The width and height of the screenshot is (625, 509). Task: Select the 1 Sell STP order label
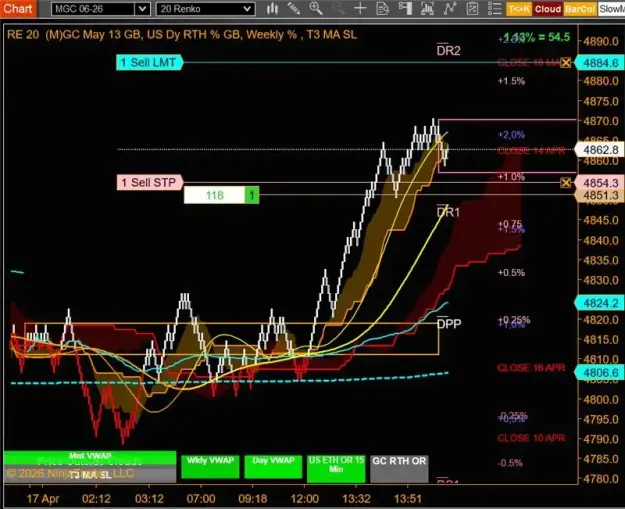pyautogui.click(x=149, y=183)
